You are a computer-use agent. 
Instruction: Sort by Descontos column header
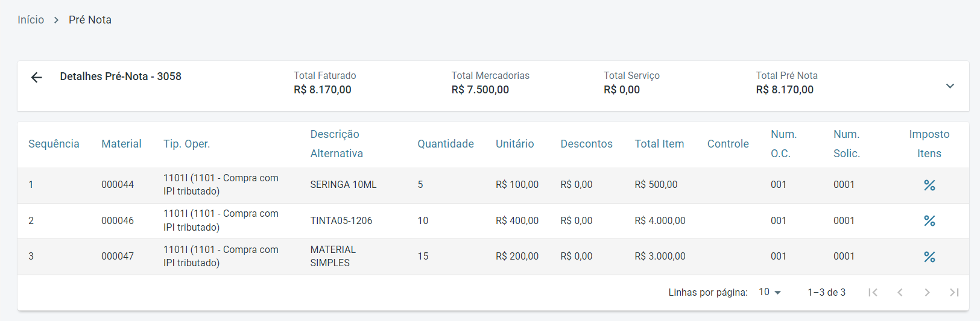pyautogui.click(x=586, y=144)
